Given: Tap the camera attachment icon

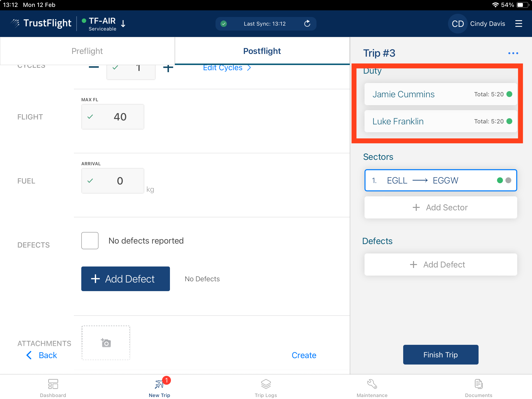Looking at the screenshot, I should click(x=106, y=343).
